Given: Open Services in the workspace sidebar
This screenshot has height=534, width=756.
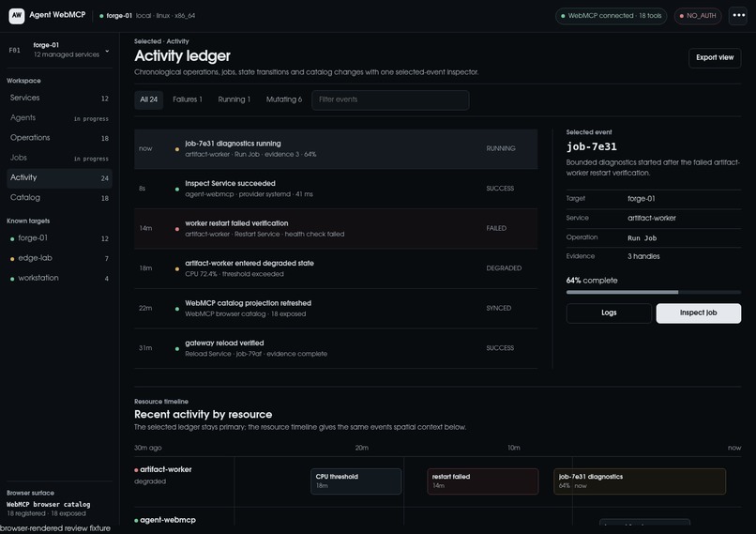Looking at the screenshot, I should click(59, 98).
